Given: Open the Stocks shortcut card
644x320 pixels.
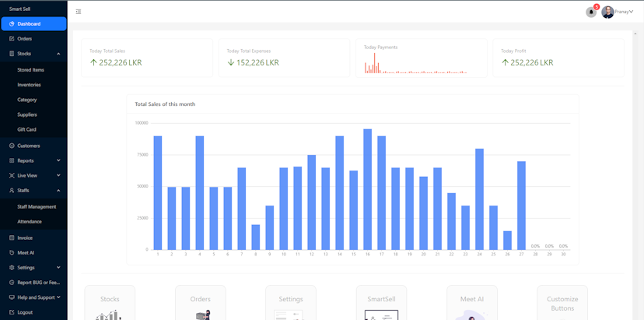Looking at the screenshot, I should [x=110, y=304].
